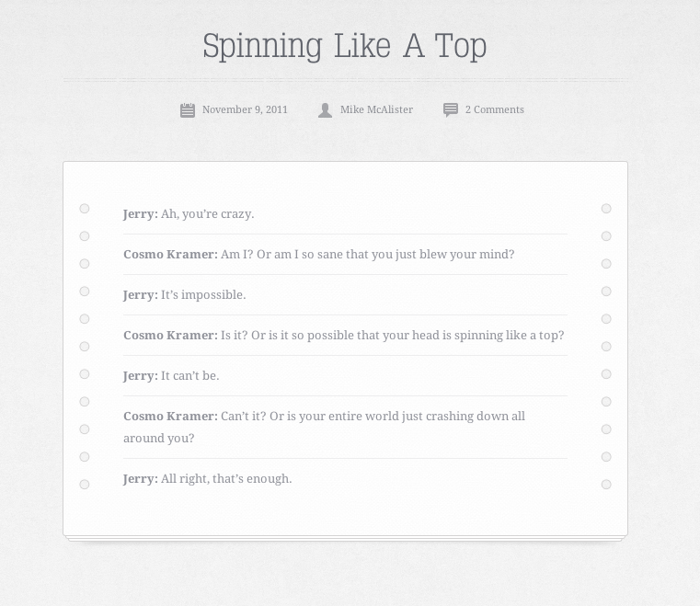The image size is (700, 606).
Task: Click the bottom-right paper punch hole
Action: (x=606, y=485)
